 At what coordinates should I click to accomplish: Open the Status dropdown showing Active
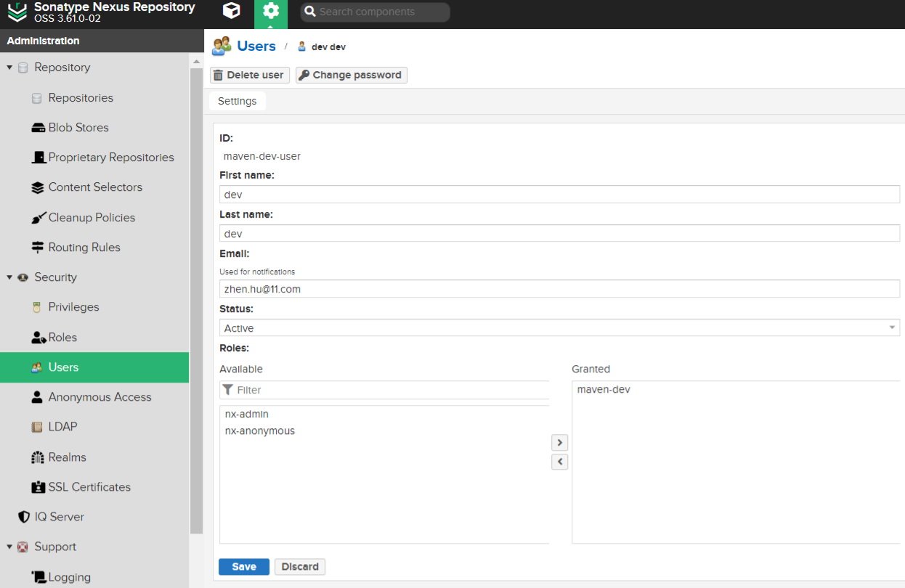pos(559,328)
